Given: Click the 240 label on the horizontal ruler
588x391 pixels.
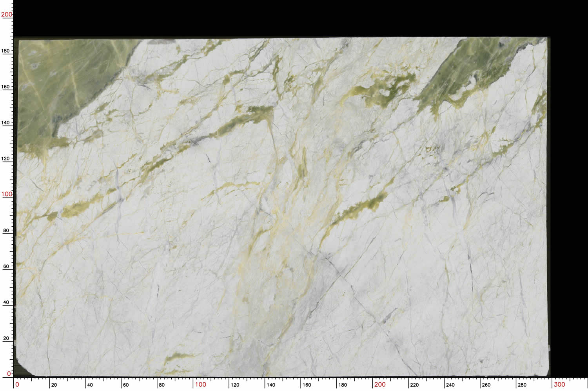Looking at the screenshot, I should [450, 385].
